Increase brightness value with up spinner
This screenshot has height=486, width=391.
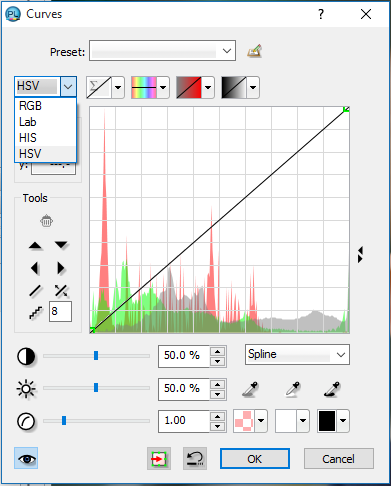[x=218, y=384]
